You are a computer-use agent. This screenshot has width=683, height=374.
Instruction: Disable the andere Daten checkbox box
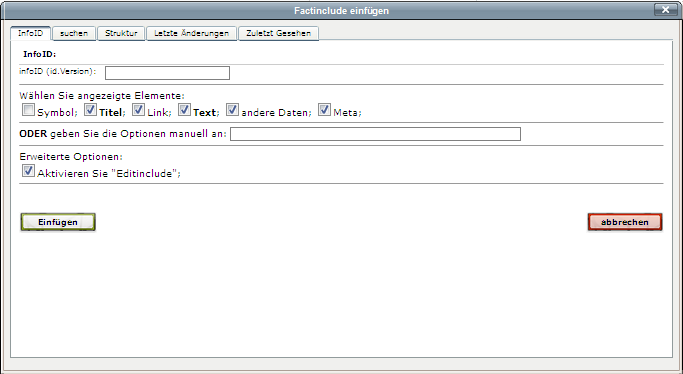tap(232, 110)
